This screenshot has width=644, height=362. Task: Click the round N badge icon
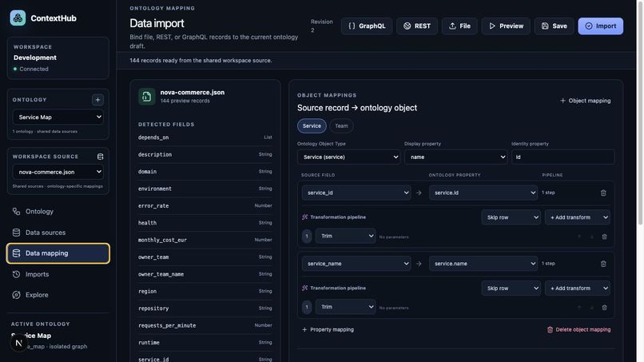pos(18,343)
